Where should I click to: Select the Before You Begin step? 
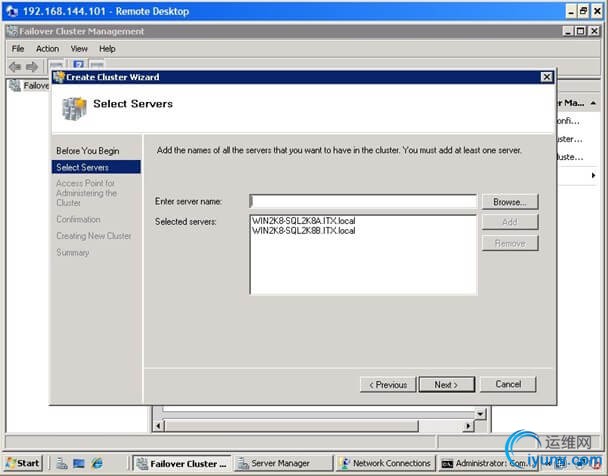tap(88, 151)
